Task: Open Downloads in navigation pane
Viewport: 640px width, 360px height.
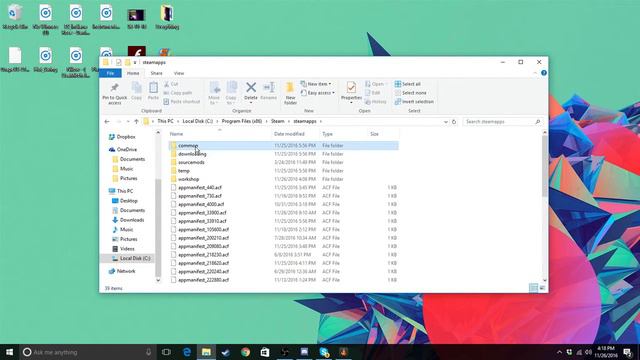Action: point(128,220)
